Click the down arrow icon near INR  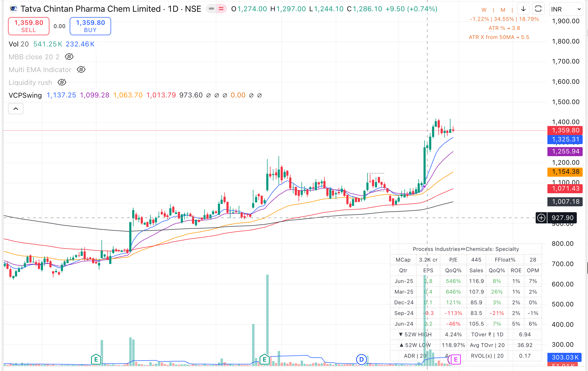[523, 9]
